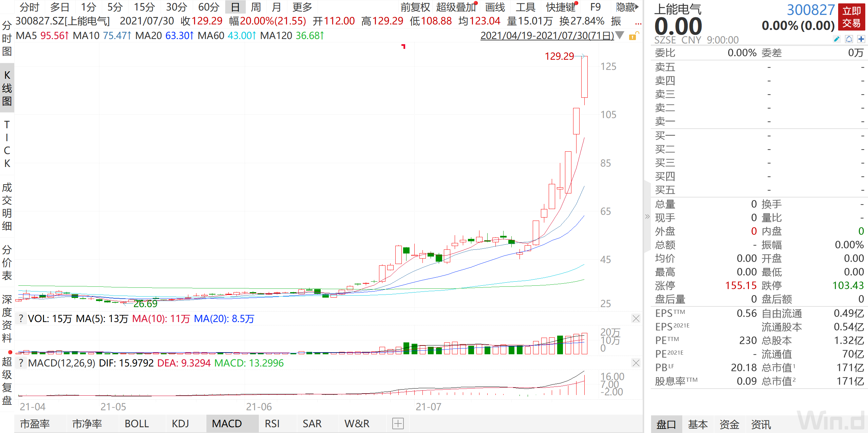Screen dimensions: 868x433
Task: Collapse the right quote panel arrow
Action: click(x=647, y=216)
